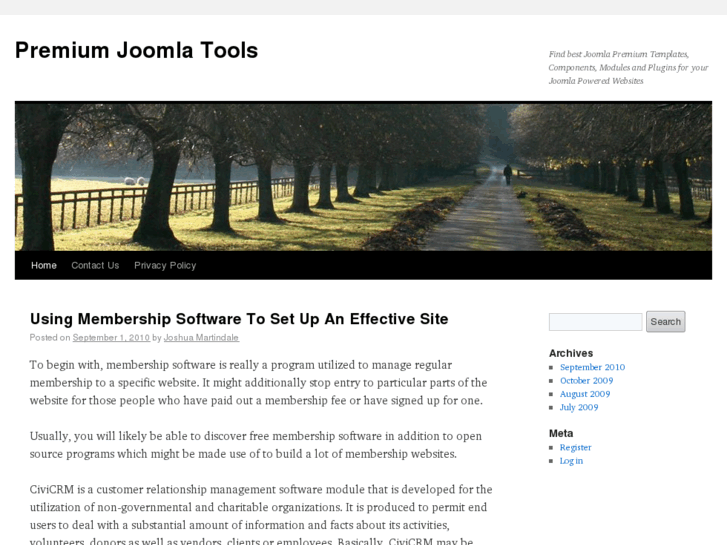Open the Privacy Policy page

[165, 265]
